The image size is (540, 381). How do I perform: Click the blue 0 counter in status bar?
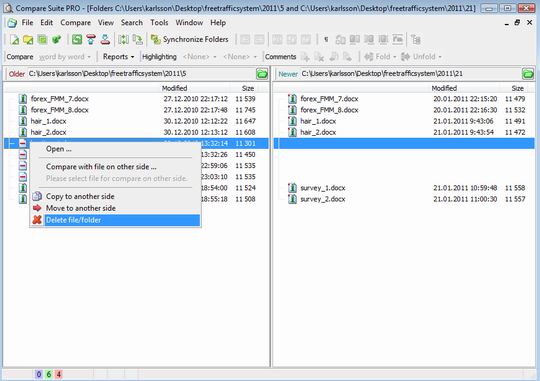(39, 374)
